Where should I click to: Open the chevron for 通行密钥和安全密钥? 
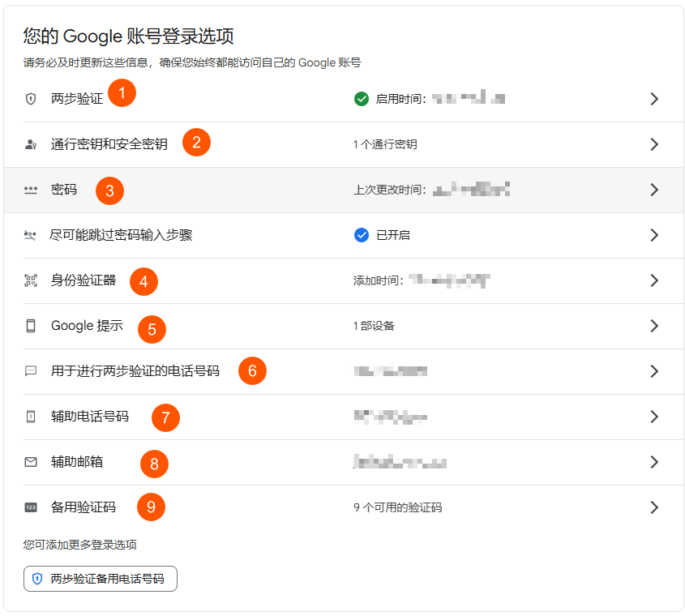(654, 144)
